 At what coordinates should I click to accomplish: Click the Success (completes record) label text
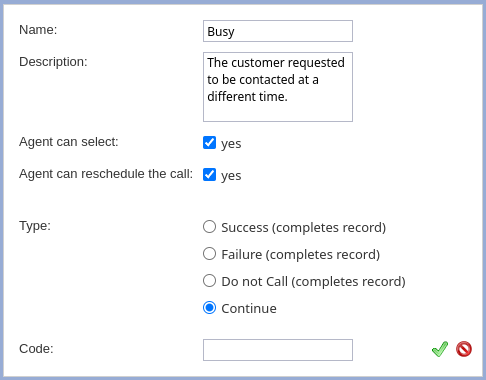304,228
